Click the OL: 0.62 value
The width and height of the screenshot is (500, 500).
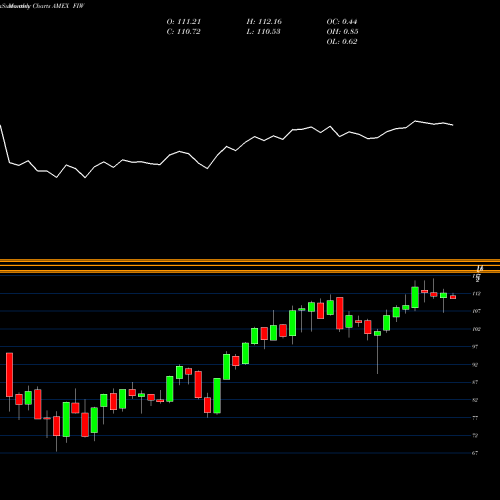[x=342, y=42]
